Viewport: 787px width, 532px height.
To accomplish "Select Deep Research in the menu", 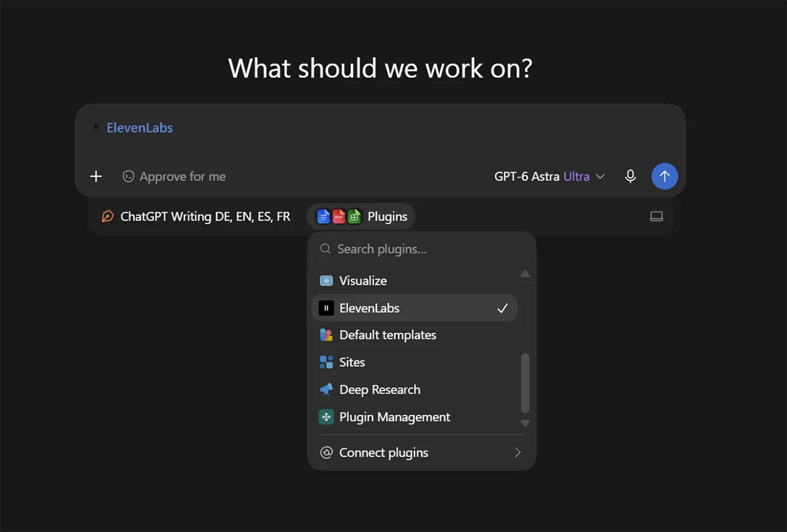I will coord(414,390).
